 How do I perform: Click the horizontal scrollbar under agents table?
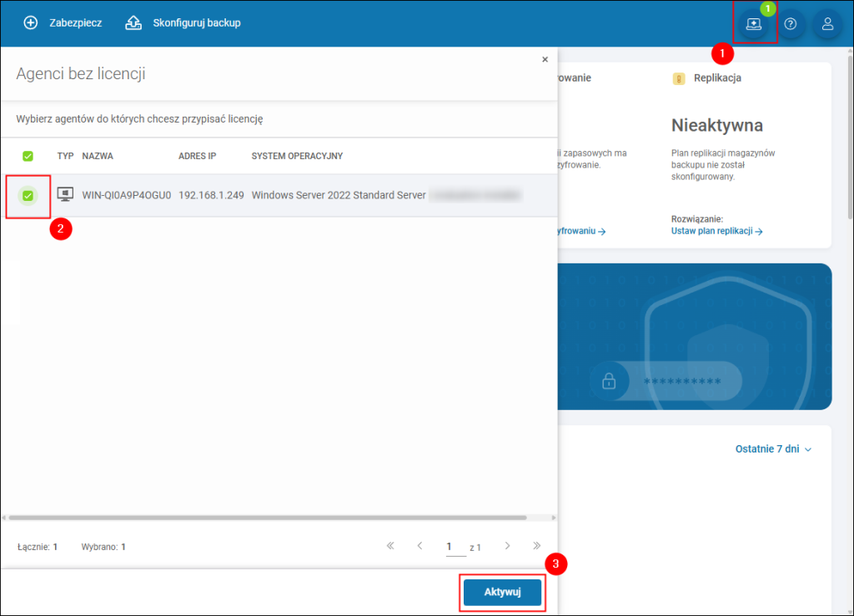pos(268,518)
